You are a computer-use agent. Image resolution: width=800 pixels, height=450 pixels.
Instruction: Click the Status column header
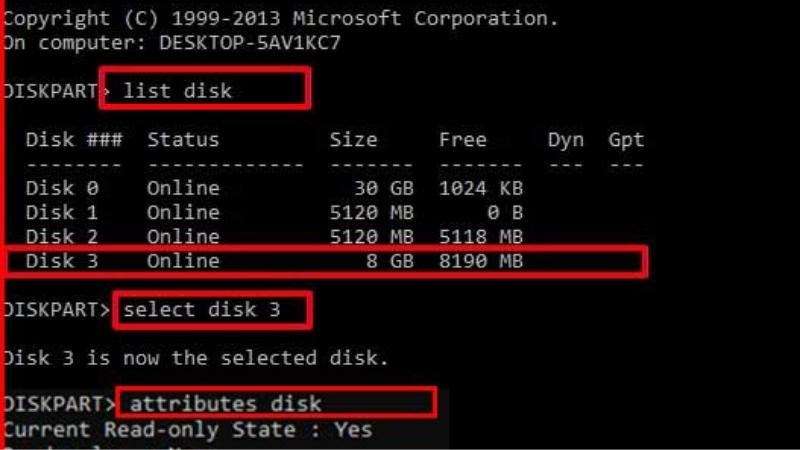coord(183,140)
